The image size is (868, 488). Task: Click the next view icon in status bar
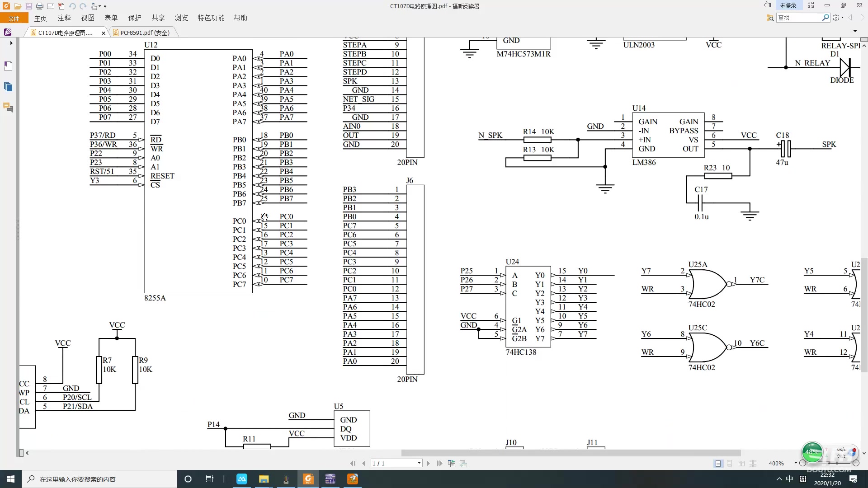point(463,463)
